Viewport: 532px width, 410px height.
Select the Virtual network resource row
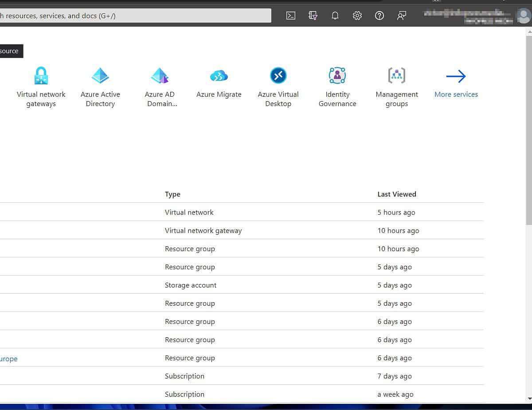pos(189,212)
